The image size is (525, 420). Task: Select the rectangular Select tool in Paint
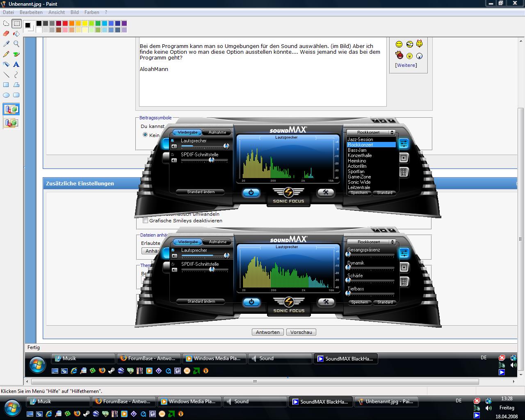[x=16, y=23]
